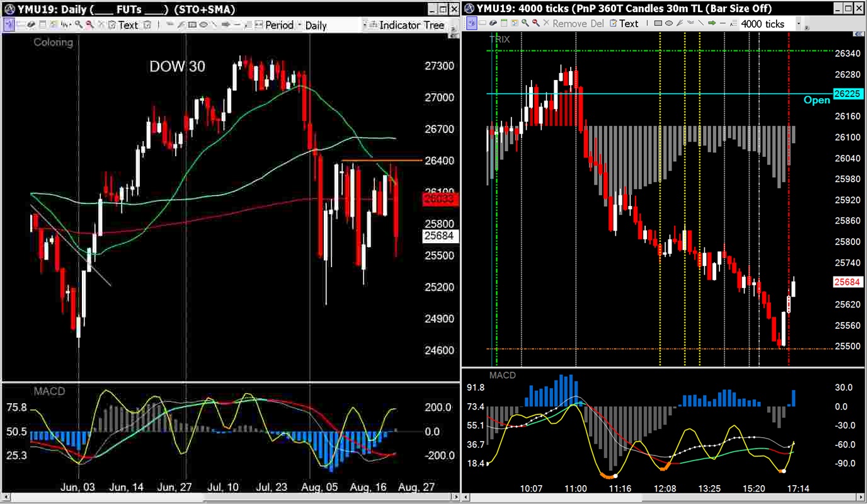This screenshot has width=868, height=504.
Task: Select the horizontal line tool in ticks toolbar
Action: coord(722,24)
